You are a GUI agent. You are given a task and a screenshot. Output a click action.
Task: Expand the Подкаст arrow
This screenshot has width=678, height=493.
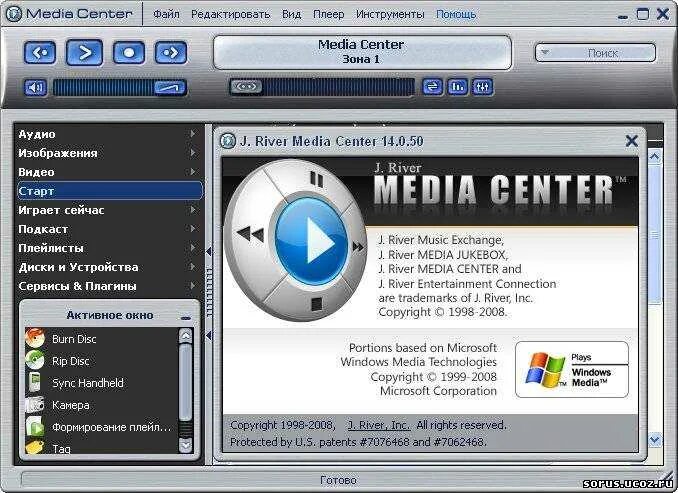point(193,229)
